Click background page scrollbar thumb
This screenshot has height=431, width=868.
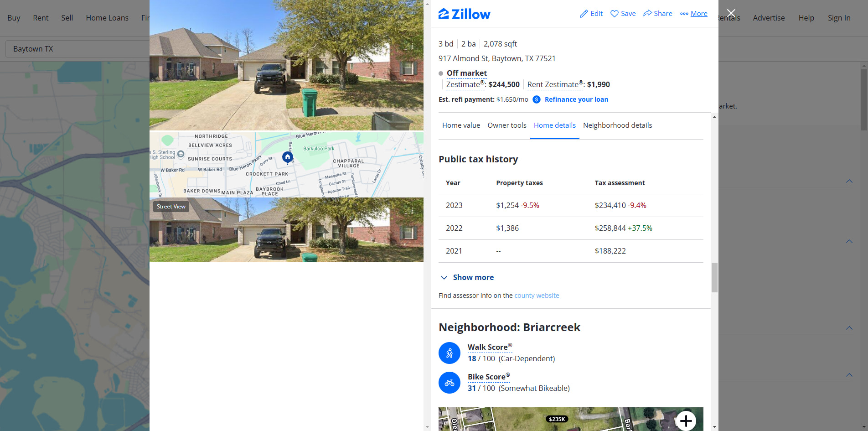pos(864,99)
